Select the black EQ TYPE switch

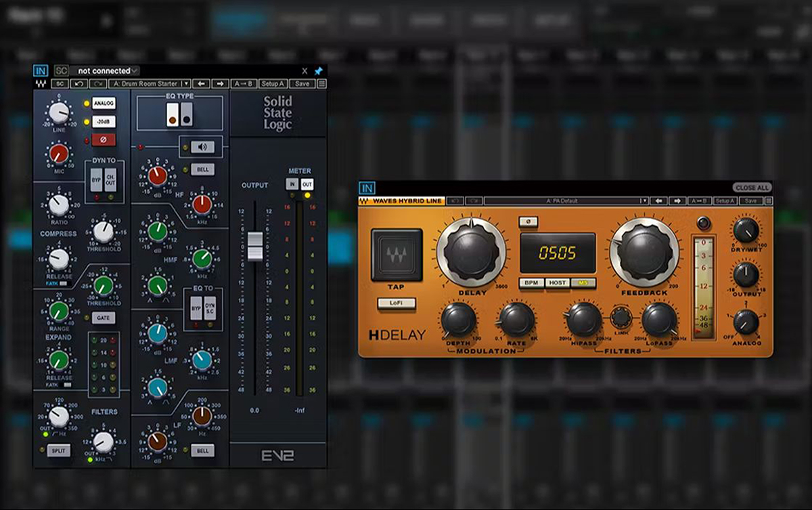[187, 116]
